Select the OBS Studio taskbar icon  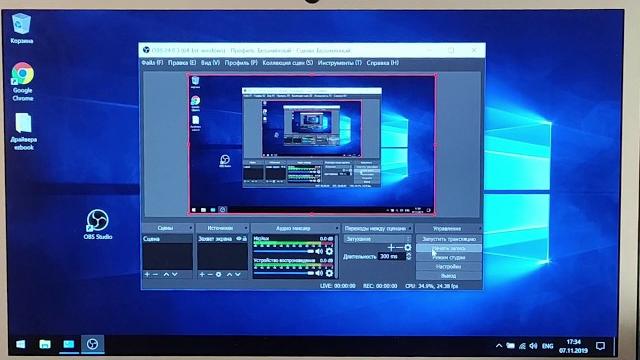[93, 344]
